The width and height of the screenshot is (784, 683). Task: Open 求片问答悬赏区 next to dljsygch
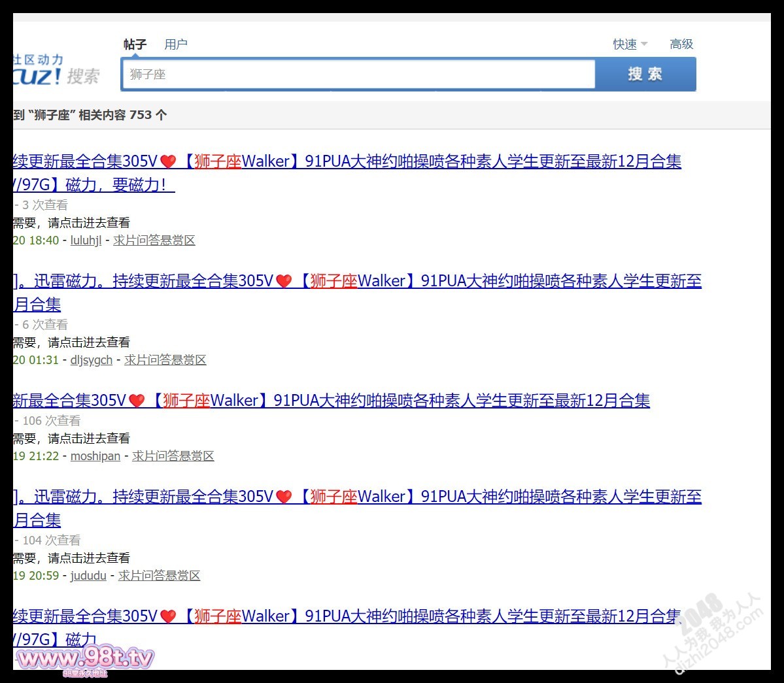tap(165, 360)
